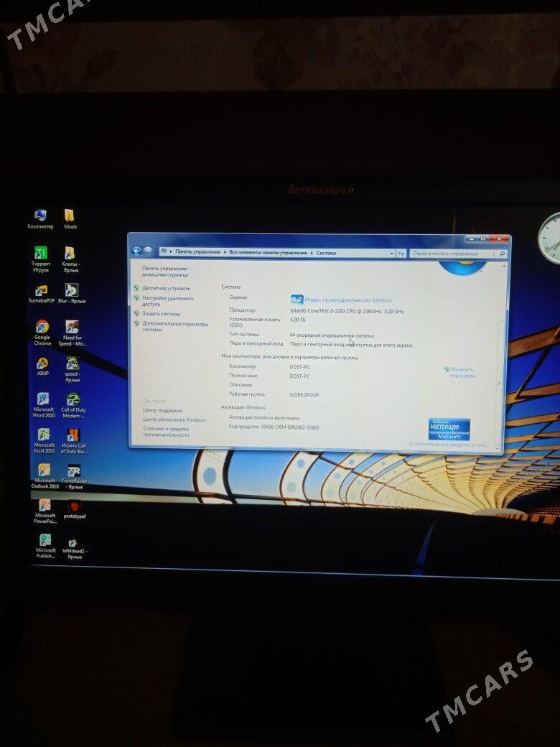This screenshot has width=560, height=747.
Task: Expand the address bar history dropdown
Action: pyautogui.click(x=391, y=253)
